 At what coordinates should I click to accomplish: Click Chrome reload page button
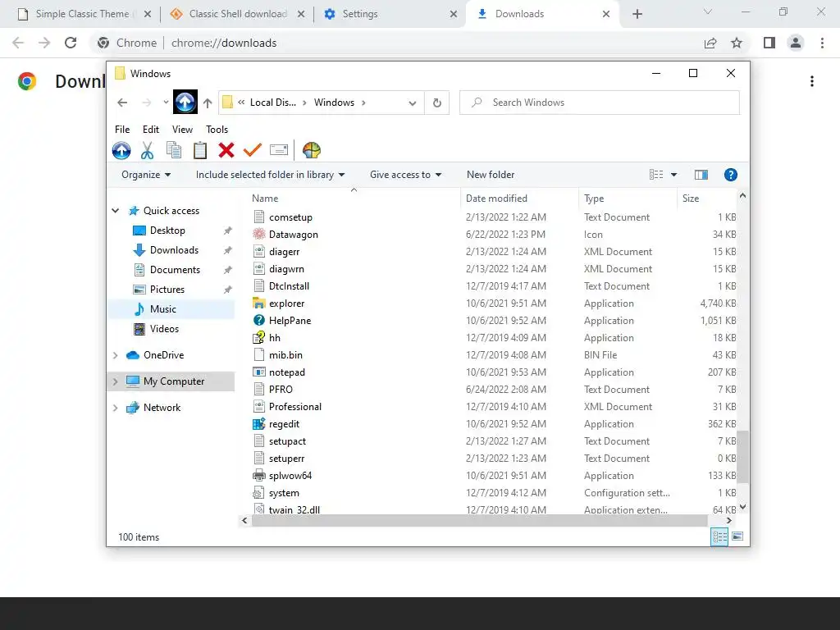click(x=71, y=43)
